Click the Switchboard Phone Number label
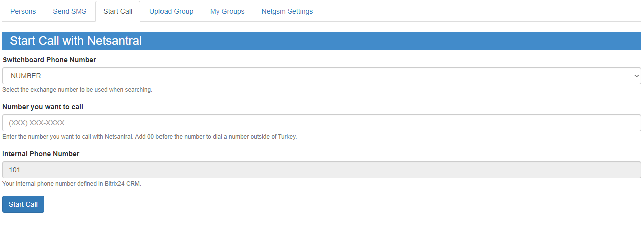 (49, 60)
